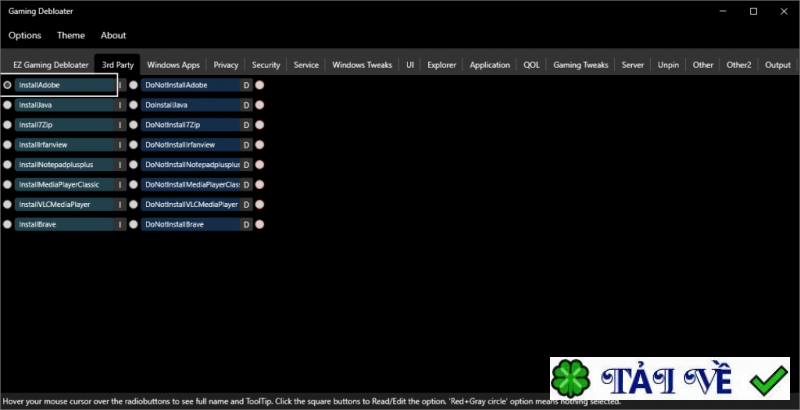Click the square I button beside Install7Zip

[120, 125]
